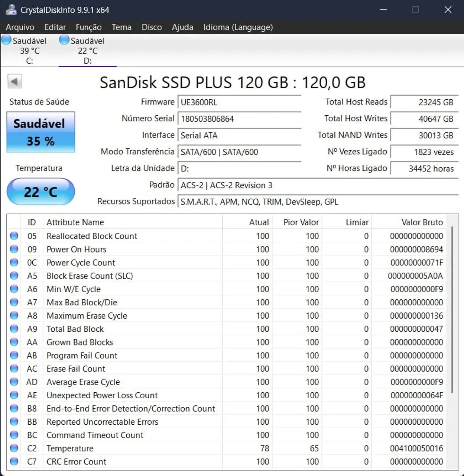
Task: Click the Atual column header
Action: 247,222
